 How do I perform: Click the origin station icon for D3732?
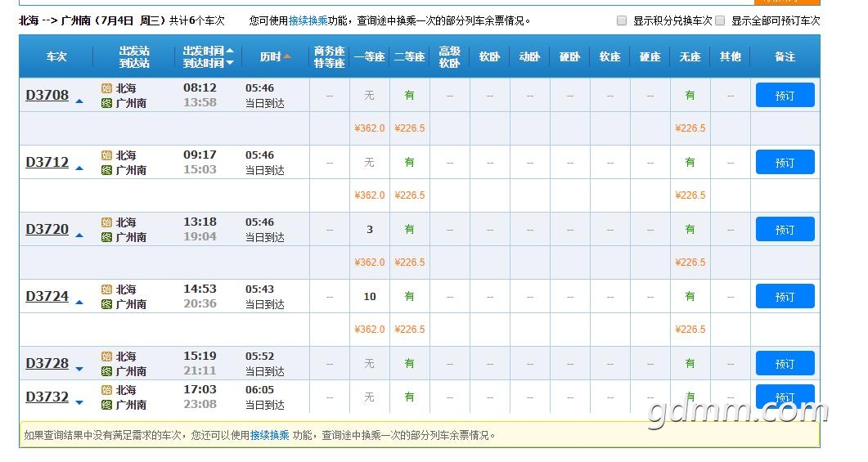click(106, 390)
